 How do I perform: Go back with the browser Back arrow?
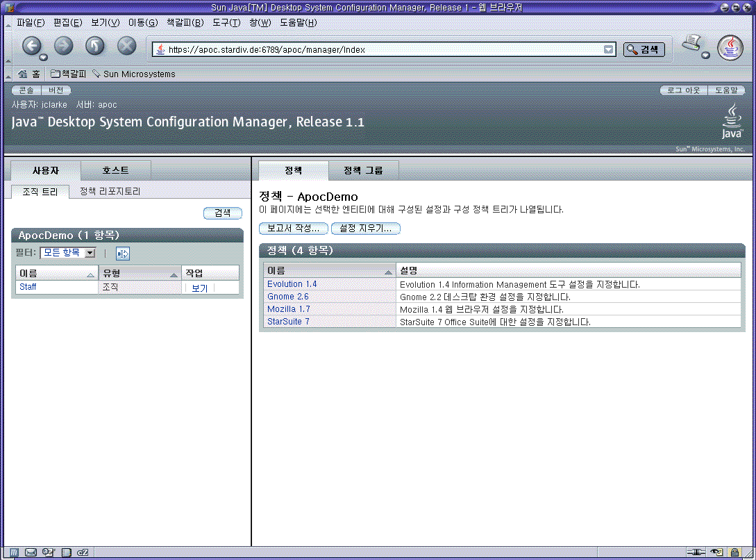coord(31,47)
